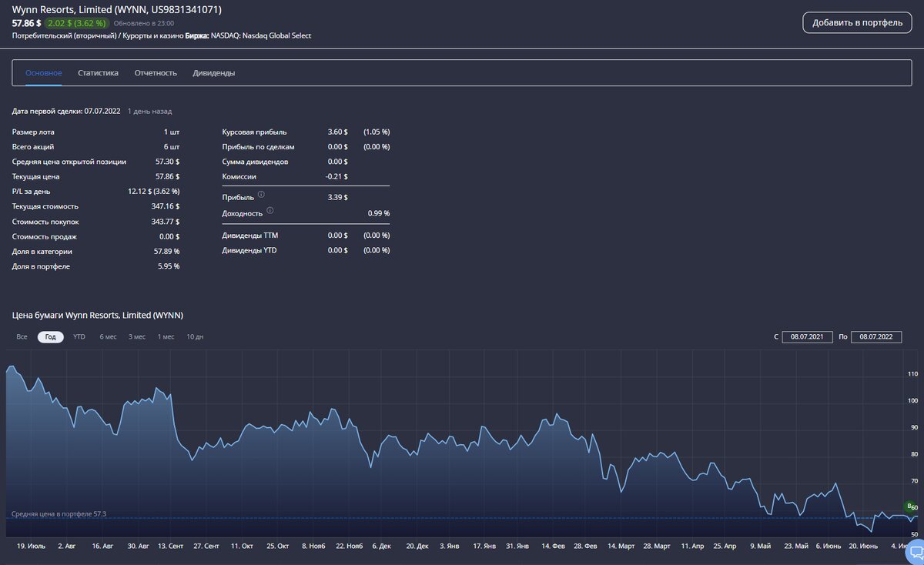This screenshot has height=565, width=924.
Task: Click the Стоимость продаж label
Action: pos(44,236)
